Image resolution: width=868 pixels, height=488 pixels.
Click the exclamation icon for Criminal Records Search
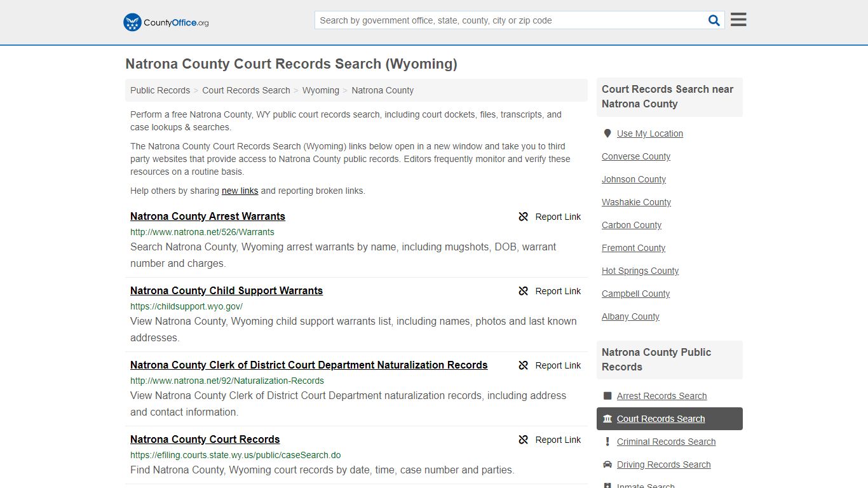point(607,442)
